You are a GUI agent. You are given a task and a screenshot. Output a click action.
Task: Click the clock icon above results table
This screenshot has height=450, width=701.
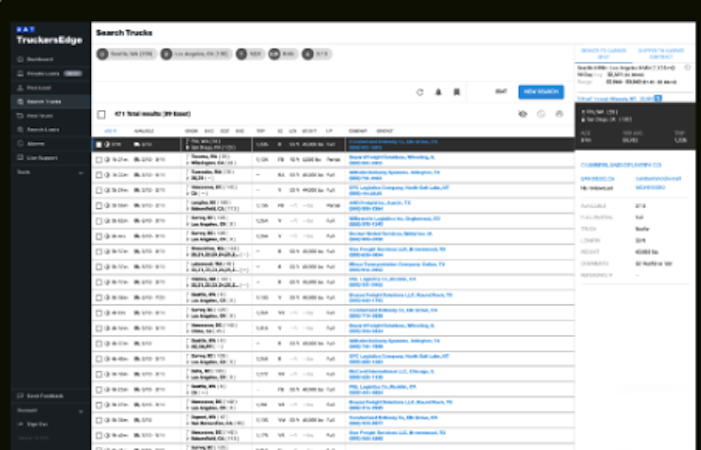541,114
